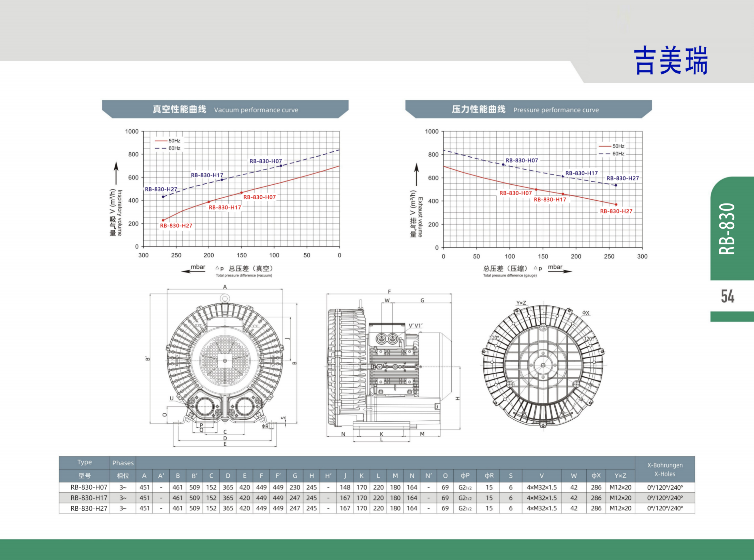Click 4×M32×1.5 in RB-830-H17 row
This screenshot has width=754, height=560.
tap(542, 498)
